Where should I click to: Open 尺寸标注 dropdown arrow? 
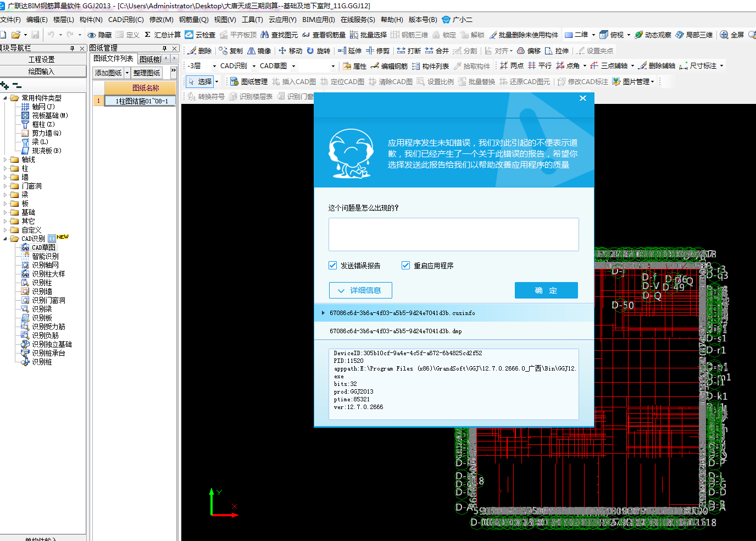point(721,65)
